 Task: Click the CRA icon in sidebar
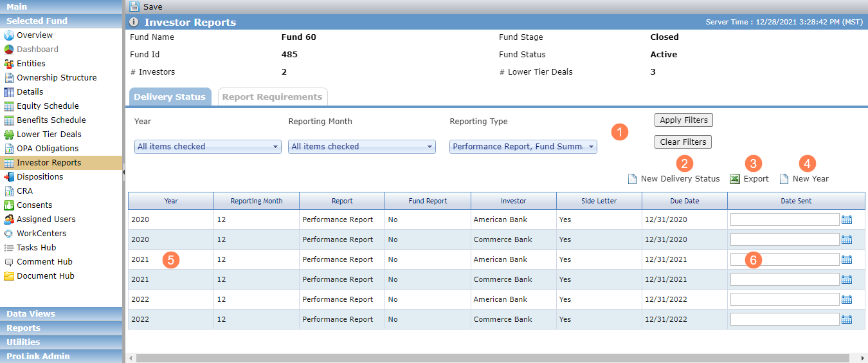[x=9, y=191]
